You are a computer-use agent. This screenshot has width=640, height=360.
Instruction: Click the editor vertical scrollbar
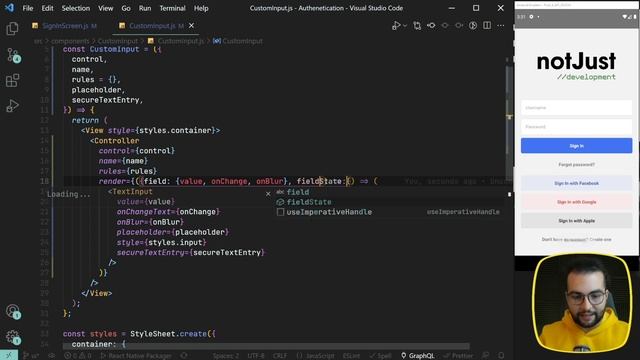click(509, 122)
